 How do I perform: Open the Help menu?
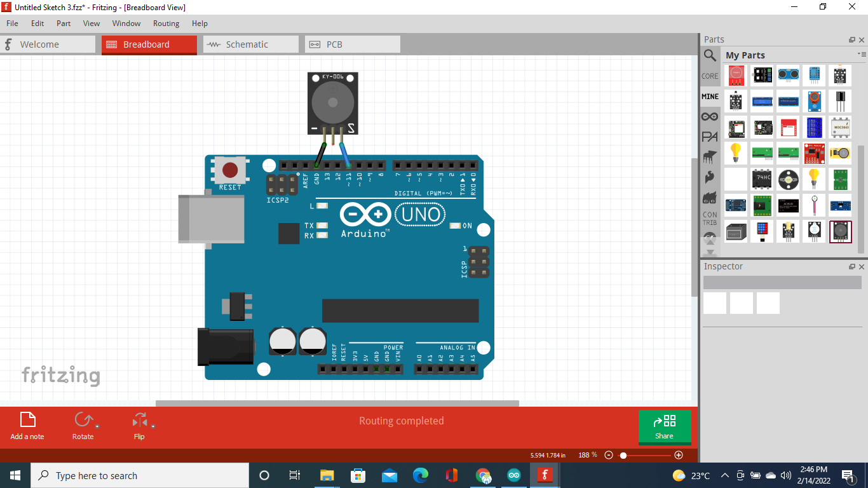tap(200, 24)
